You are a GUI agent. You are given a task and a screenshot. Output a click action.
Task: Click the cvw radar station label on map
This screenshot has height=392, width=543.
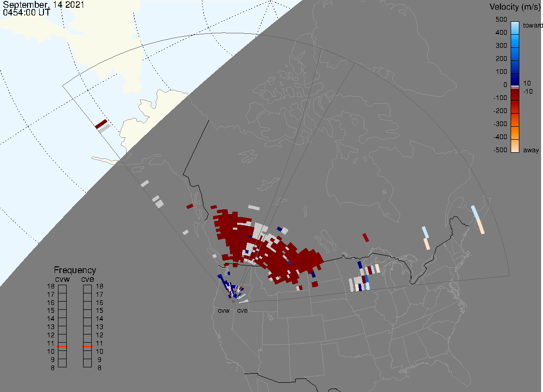pos(224,310)
